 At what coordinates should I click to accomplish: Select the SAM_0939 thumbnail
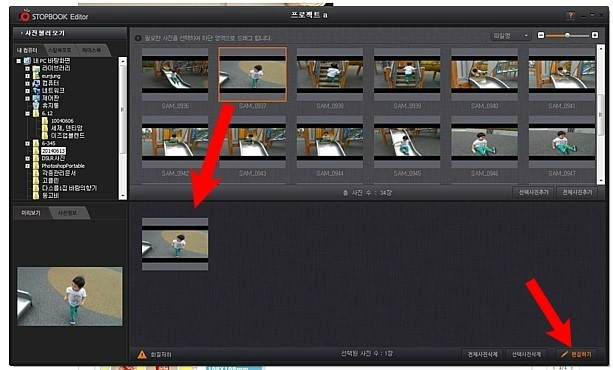(407, 74)
